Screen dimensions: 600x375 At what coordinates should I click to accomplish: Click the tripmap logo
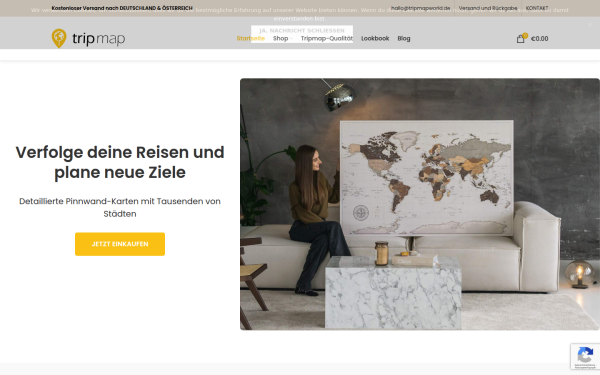tap(88, 38)
